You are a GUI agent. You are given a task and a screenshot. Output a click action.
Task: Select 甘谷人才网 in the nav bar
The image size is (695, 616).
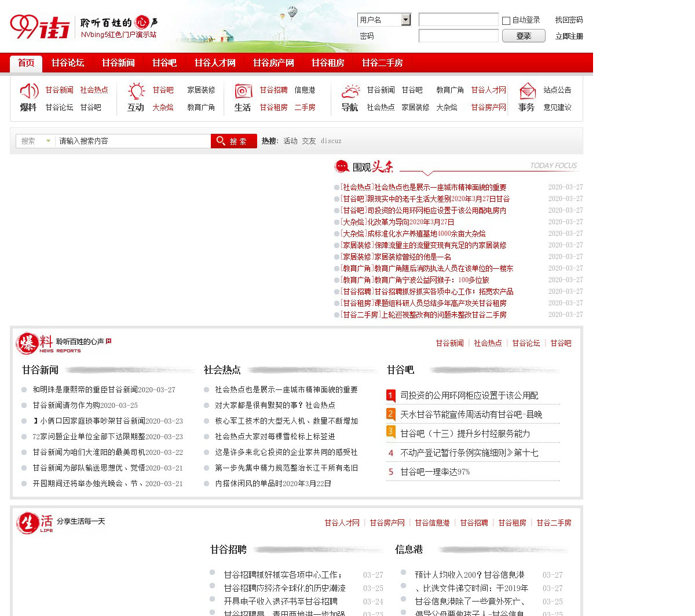215,63
